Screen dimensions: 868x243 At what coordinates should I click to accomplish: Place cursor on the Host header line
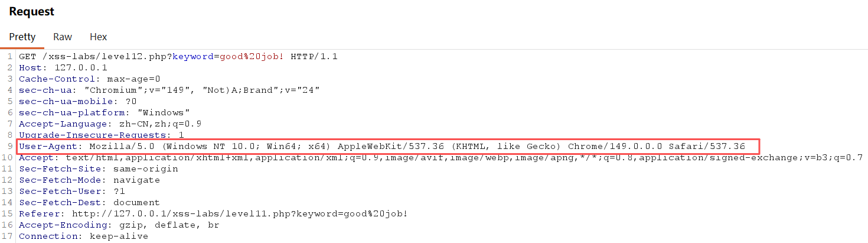point(63,68)
